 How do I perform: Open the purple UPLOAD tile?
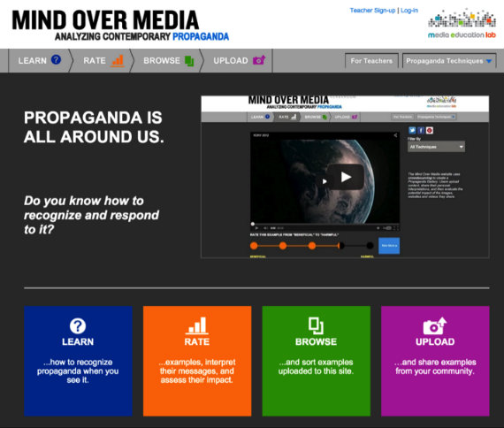pyautogui.click(x=435, y=361)
